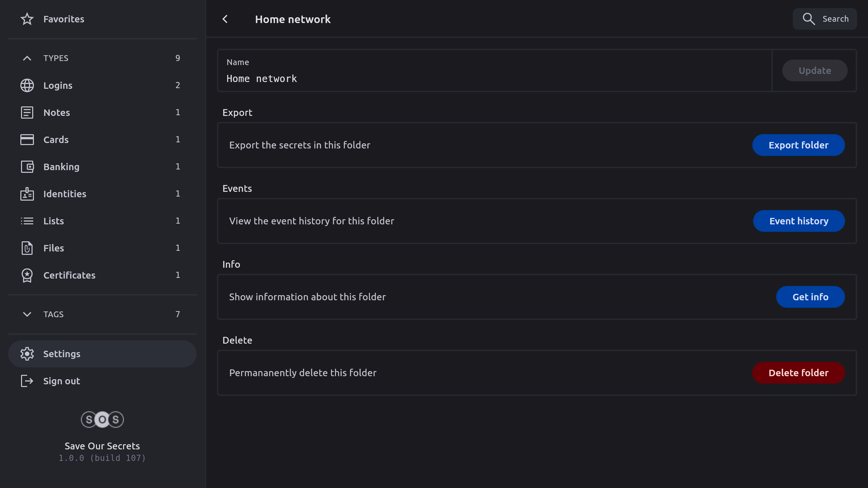Select the Cards credit card icon
Viewport: 868px width, 488px height.
tap(27, 140)
